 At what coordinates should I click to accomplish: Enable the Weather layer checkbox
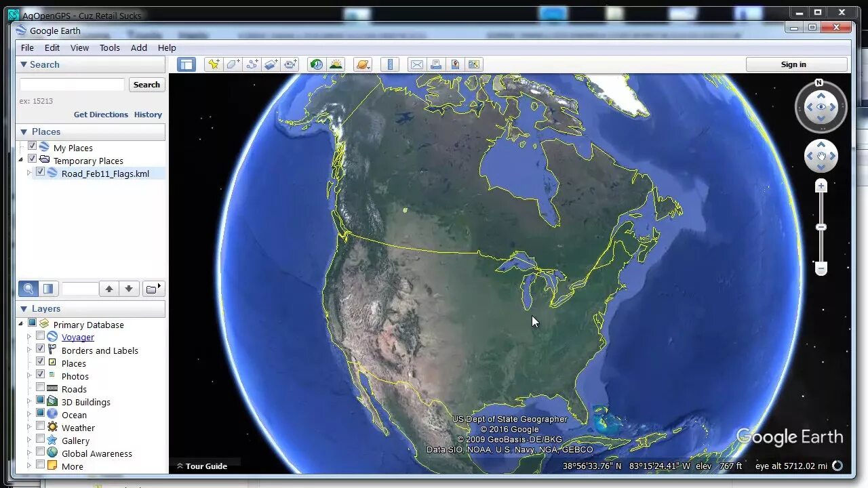pyautogui.click(x=40, y=427)
